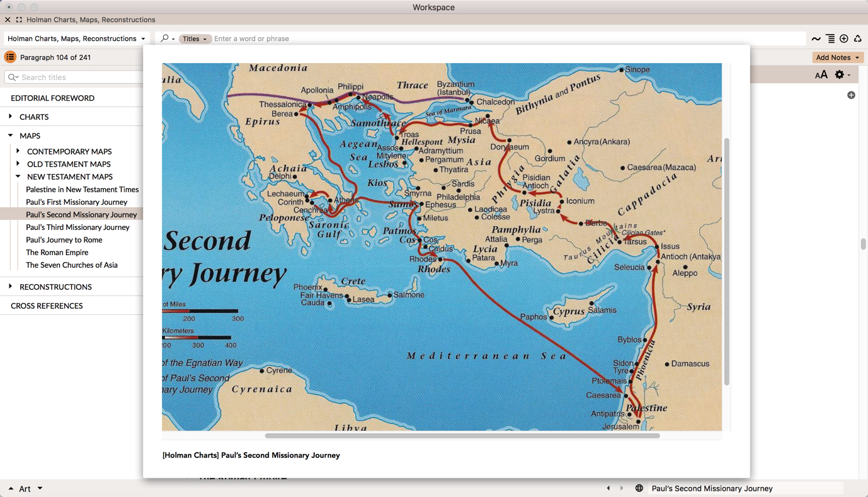Go to next with right arrow
Image resolution: width=868 pixels, height=497 pixels.
pyautogui.click(x=622, y=488)
